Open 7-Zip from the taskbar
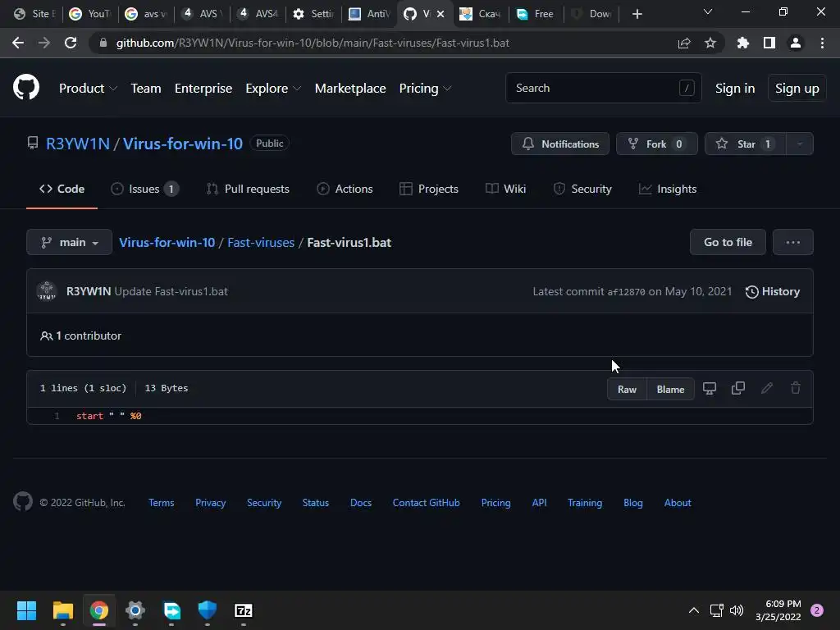Screen dimensions: 840x630 (244, 610)
